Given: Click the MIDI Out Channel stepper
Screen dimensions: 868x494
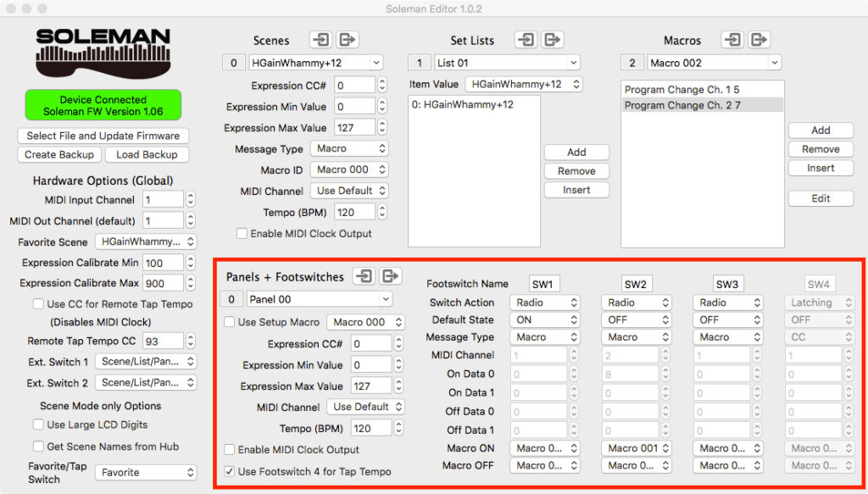Looking at the screenshot, I should coord(191,220).
